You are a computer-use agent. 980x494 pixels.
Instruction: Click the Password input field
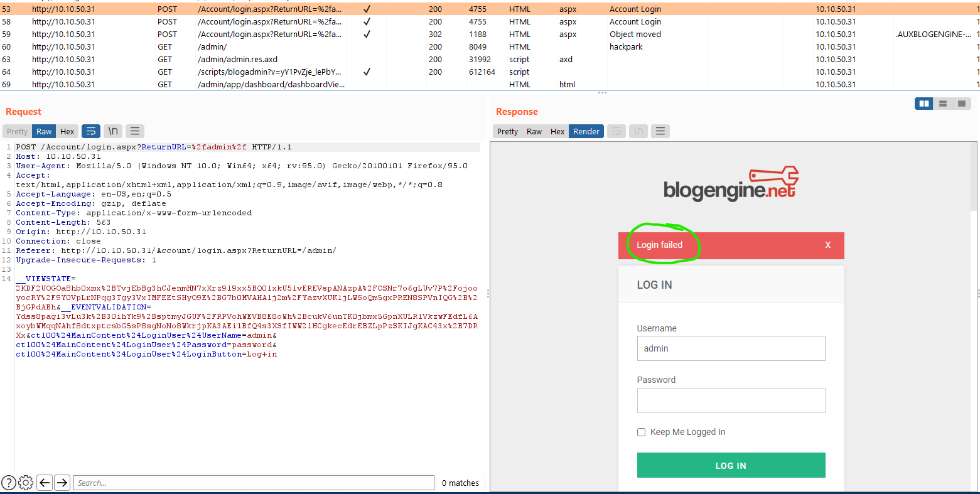(731, 400)
